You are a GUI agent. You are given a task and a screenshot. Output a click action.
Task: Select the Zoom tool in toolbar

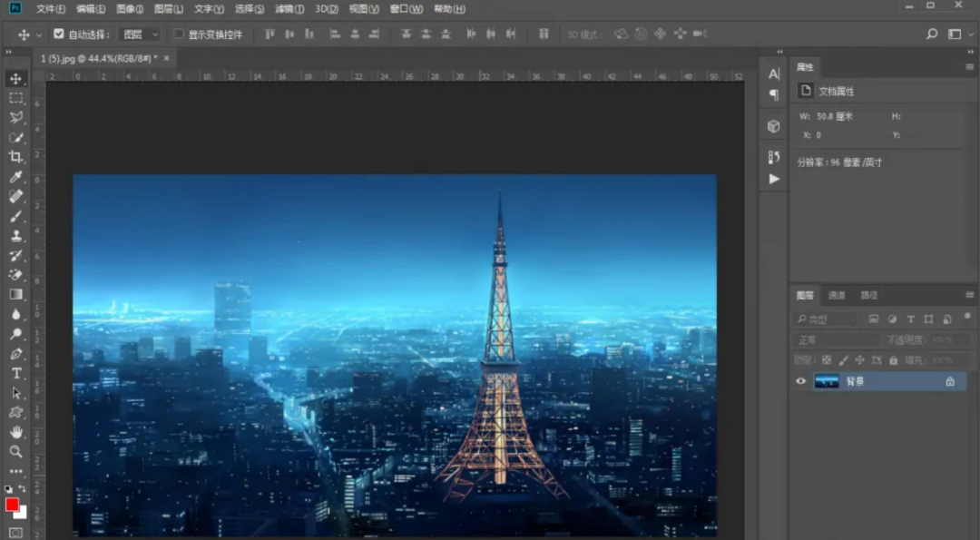tap(16, 451)
